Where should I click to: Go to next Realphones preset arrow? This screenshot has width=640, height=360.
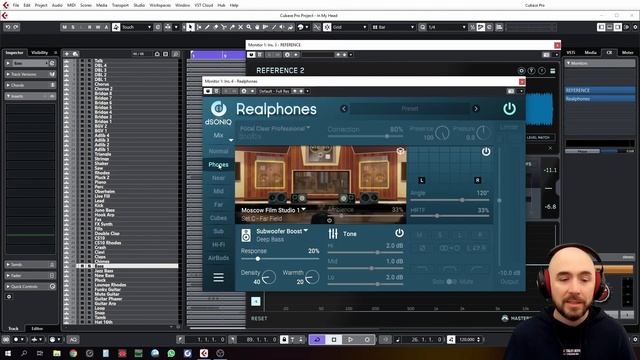click(476, 109)
